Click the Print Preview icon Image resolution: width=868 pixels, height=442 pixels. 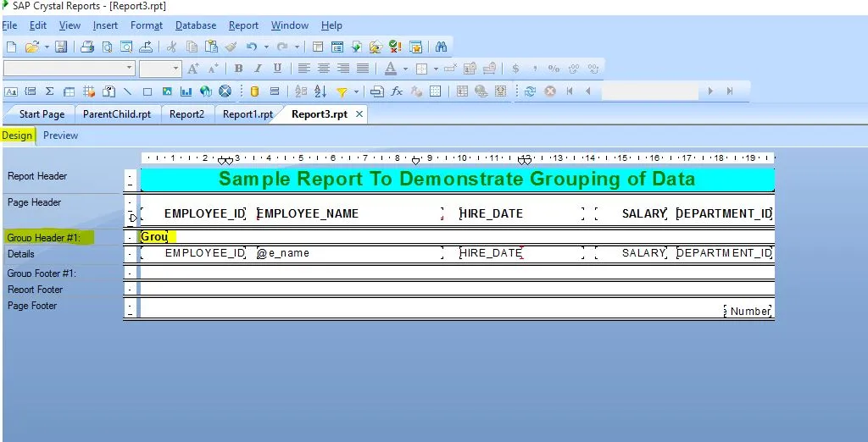[x=108, y=47]
